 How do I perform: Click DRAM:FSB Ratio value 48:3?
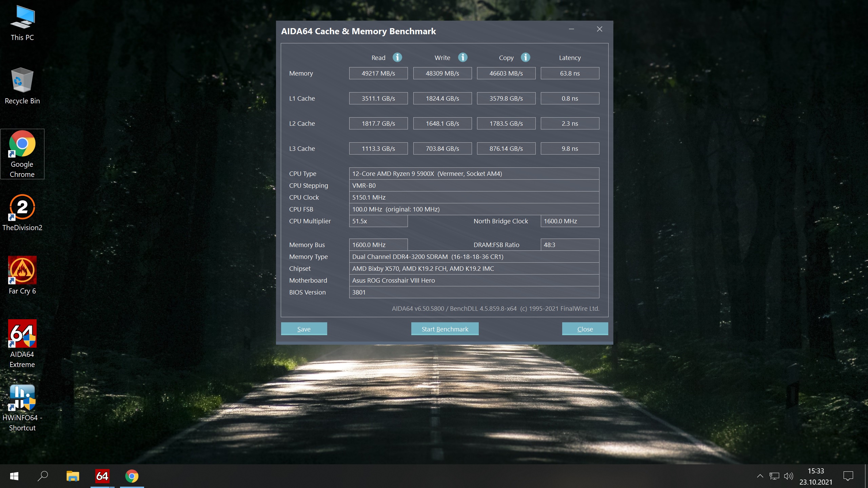(x=570, y=245)
